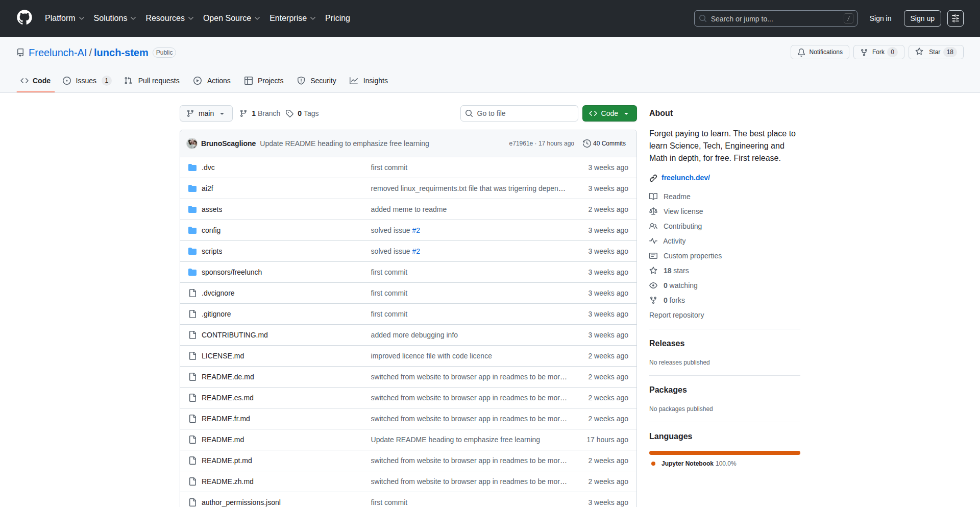Go to the Pricing page
The width and height of the screenshot is (980, 507).
tap(337, 18)
